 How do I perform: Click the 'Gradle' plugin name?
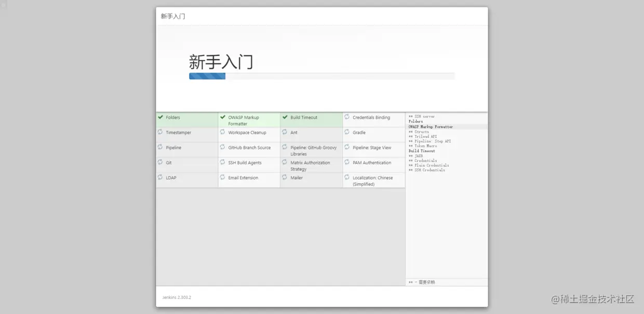tap(359, 133)
